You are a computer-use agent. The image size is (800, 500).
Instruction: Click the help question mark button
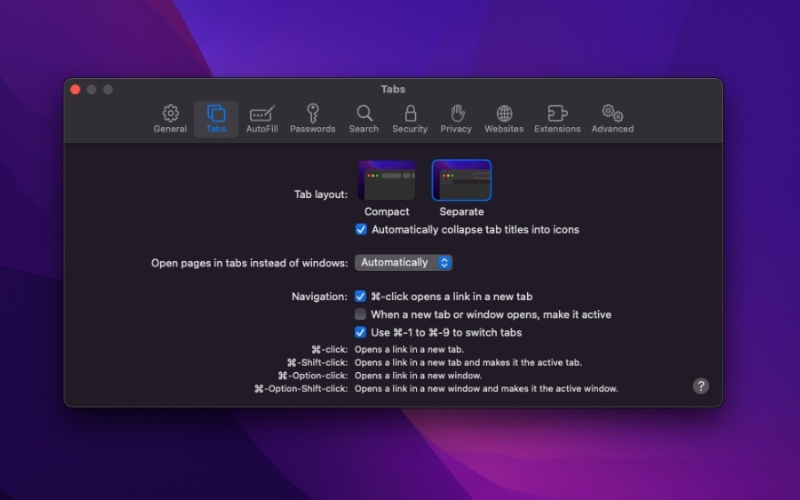701,386
